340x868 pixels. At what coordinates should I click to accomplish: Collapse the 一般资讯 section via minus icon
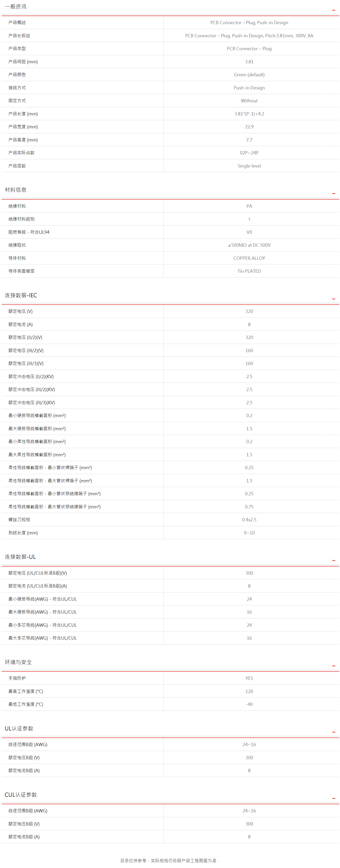pos(334,10)
